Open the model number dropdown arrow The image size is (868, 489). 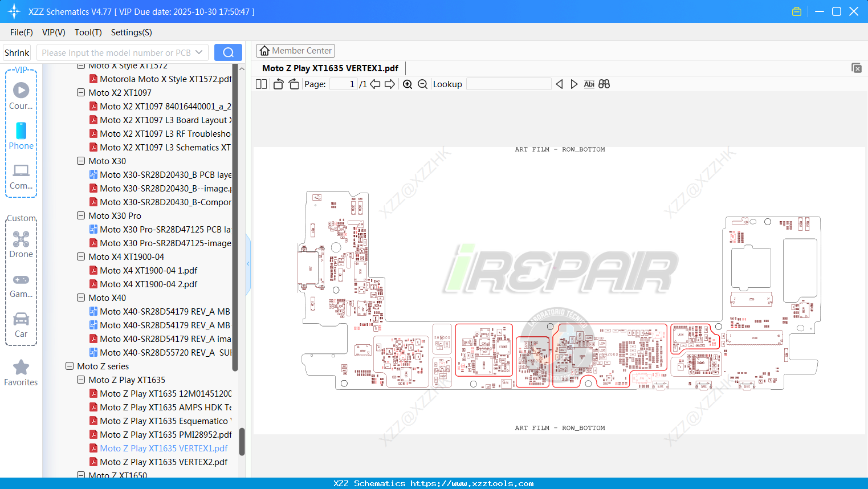pos(199,52)
